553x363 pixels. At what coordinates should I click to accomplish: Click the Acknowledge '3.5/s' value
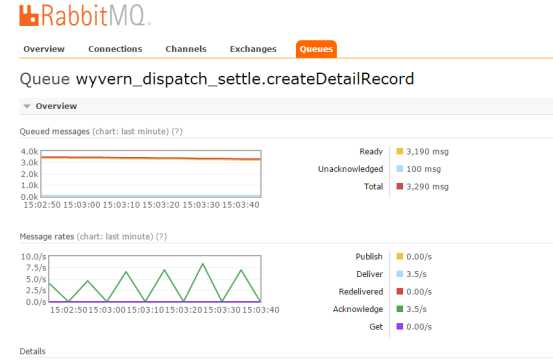pyautogui.click(x=417, y=309)
